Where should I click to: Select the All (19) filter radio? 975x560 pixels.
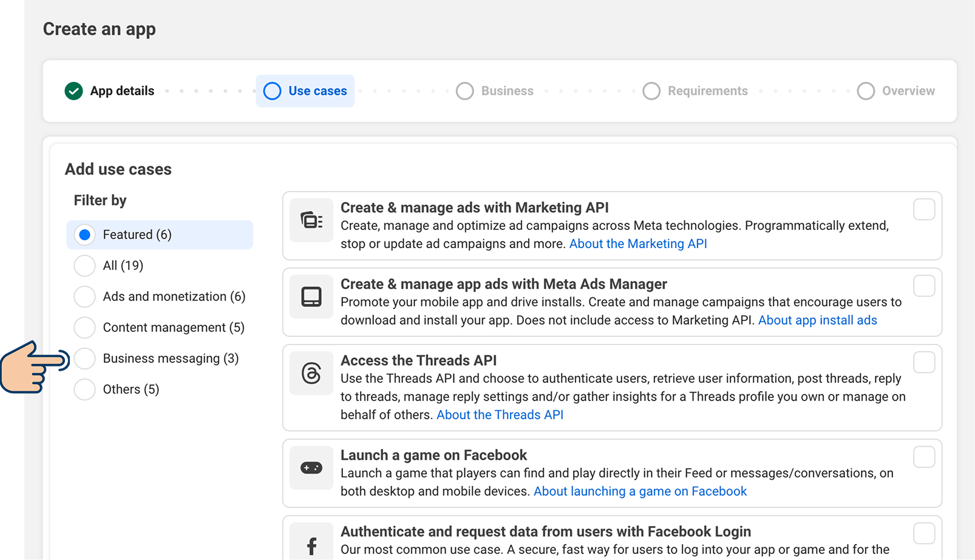coord(84,266)
